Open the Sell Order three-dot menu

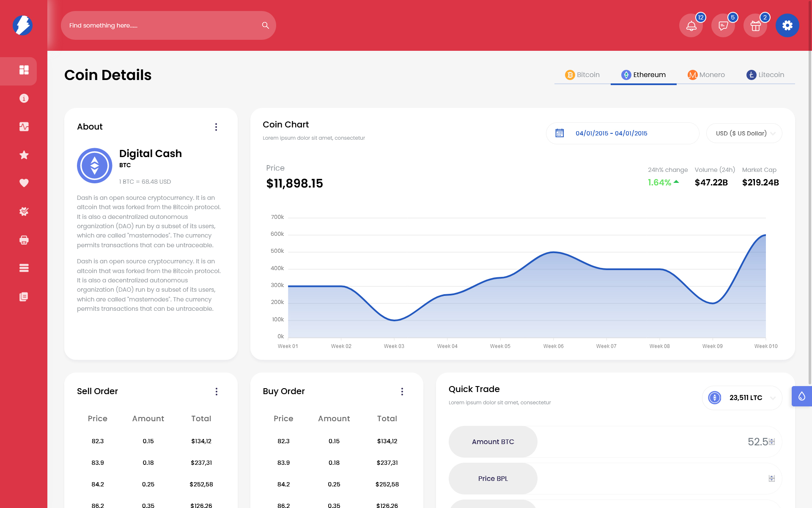[216, 392]
